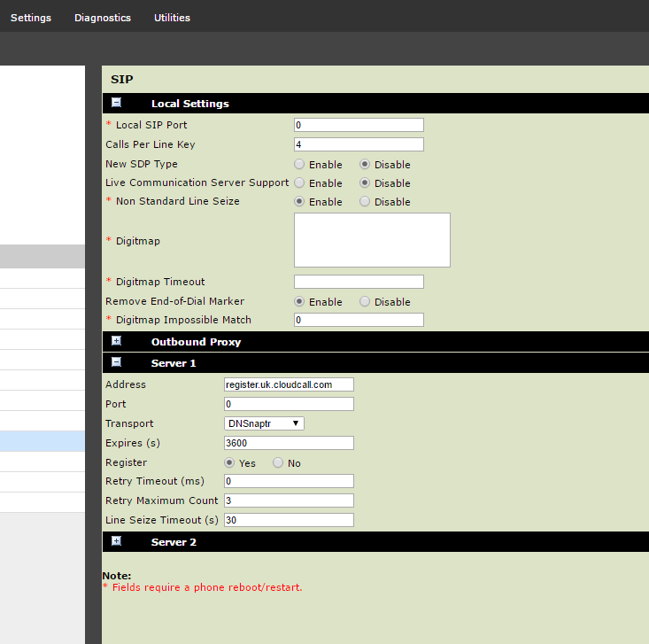Click the Outbound Proxy header title
The image size is (649, 644).
tap(196, 342)
